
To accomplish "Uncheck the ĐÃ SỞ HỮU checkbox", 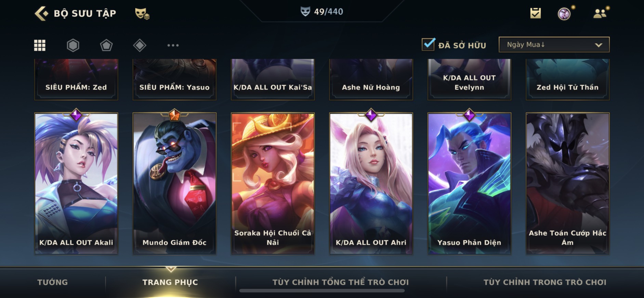I will click(428, 45).
